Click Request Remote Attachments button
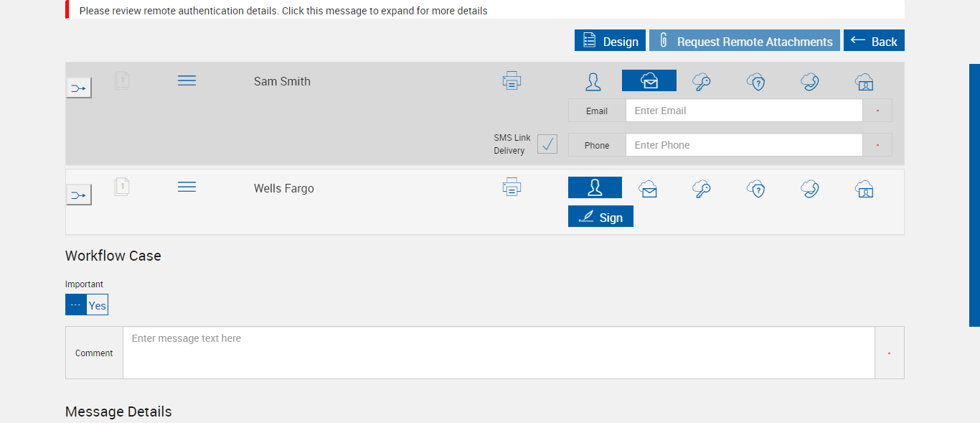The image size is (980, 423). 744,41
